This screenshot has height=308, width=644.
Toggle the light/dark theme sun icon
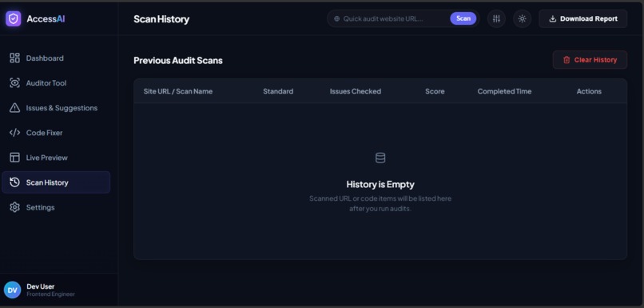point(522,19)
